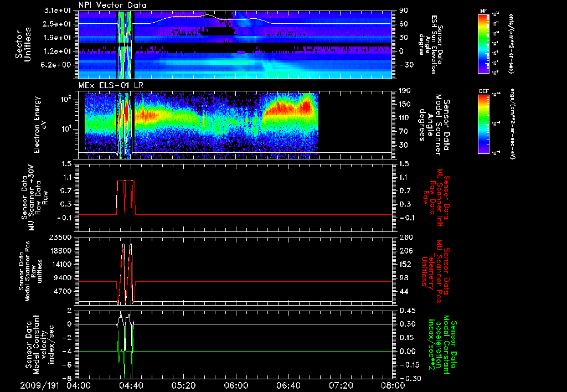Click the 08:00 time axis label
Viewport: 567px width, 392px height.
click(393, 385)
